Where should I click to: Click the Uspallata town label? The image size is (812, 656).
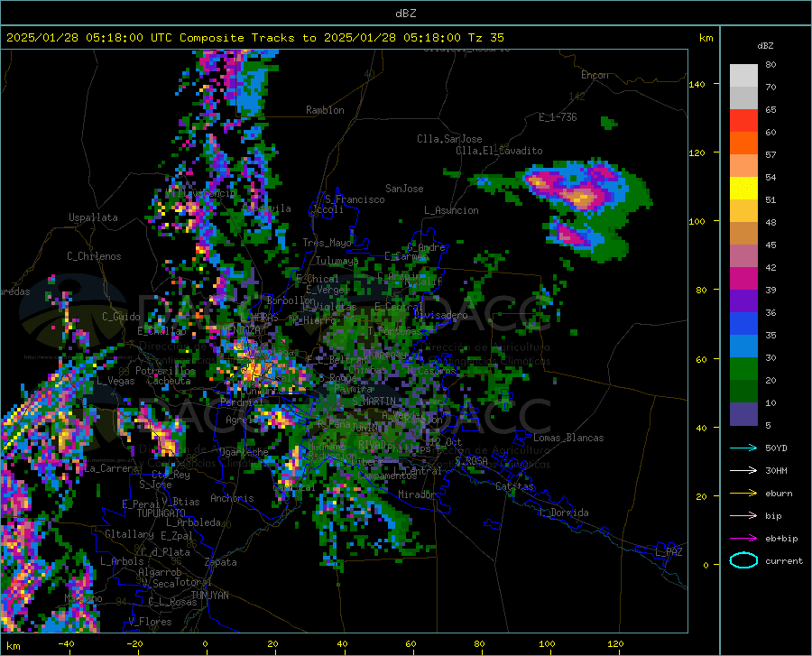(x=93, y=217)
